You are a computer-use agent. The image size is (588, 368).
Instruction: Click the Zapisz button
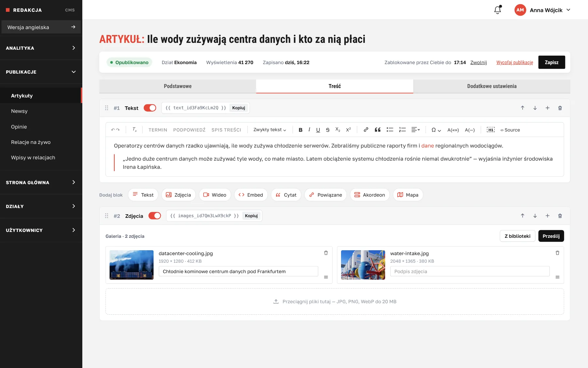tap(551, 62)
